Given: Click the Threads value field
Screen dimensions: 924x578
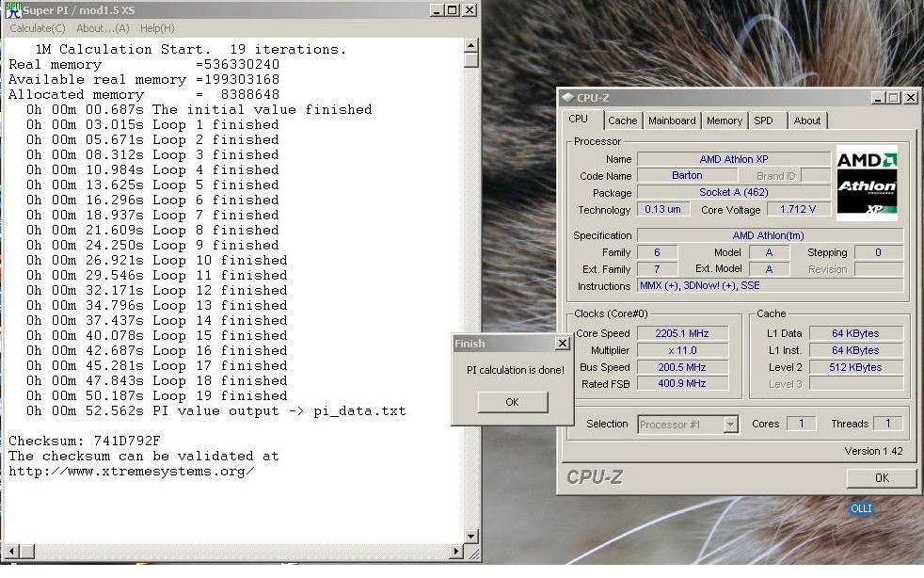Looking at the screenshot, I should tap(887, 424).
